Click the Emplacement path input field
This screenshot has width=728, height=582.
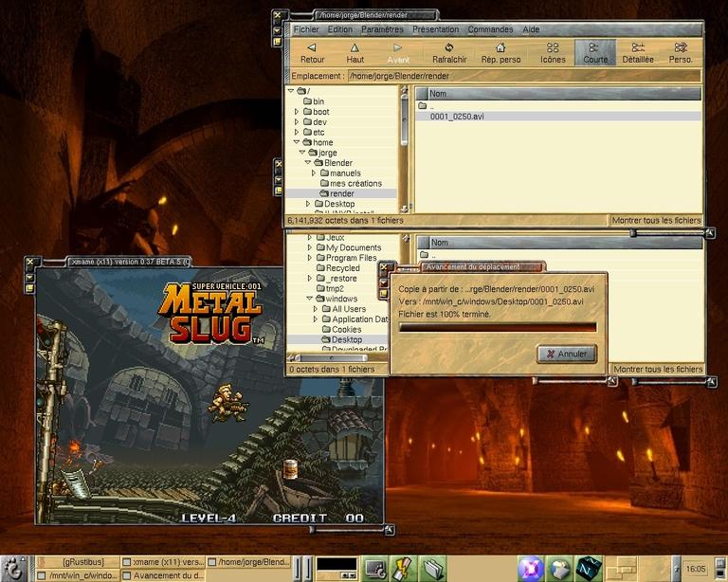(x=523, y=76)
